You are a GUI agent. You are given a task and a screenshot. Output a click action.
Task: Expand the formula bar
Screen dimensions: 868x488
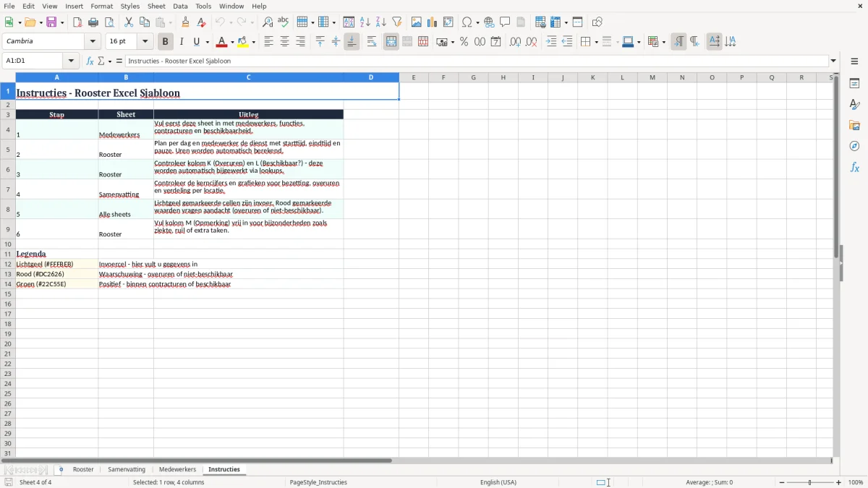833,61
